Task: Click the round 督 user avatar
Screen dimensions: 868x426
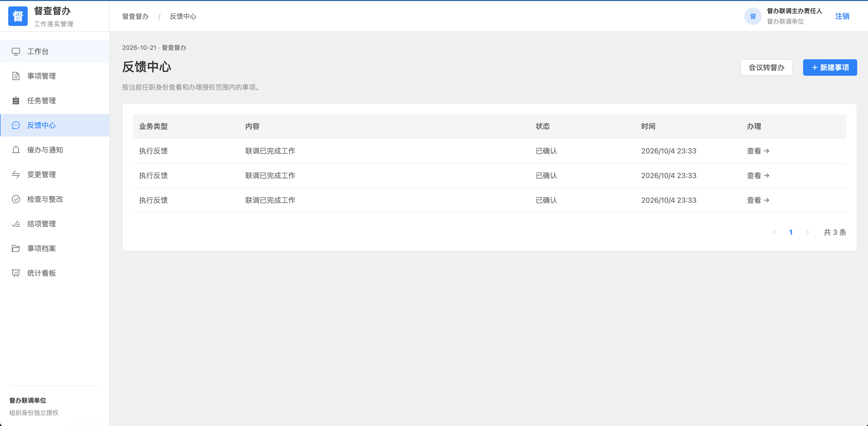Action: click(753, 16)
